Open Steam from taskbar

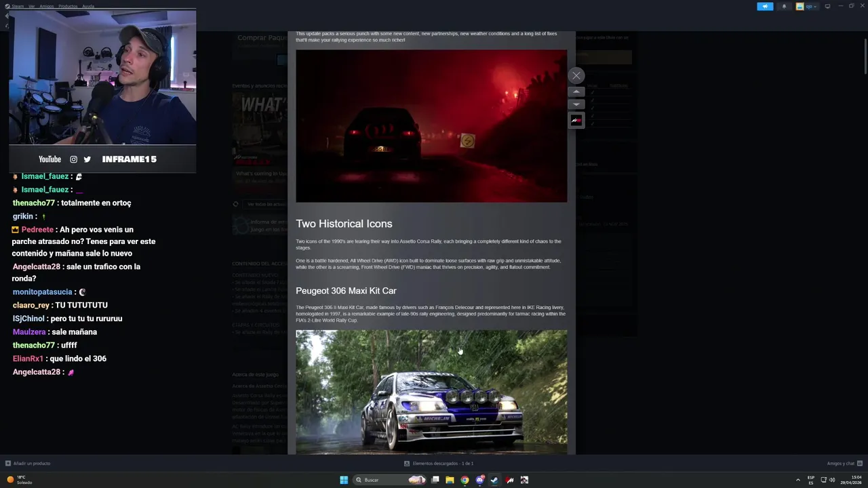tap(494, 480)
